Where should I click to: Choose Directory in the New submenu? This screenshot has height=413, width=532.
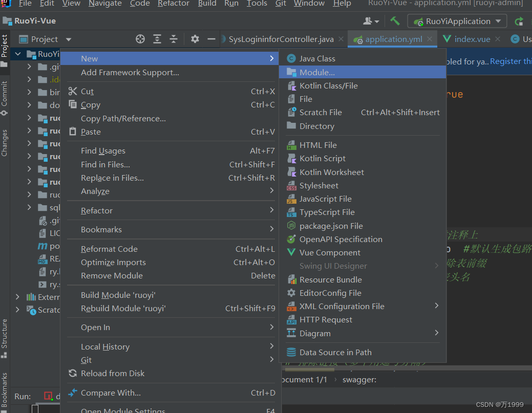[363, 126]
